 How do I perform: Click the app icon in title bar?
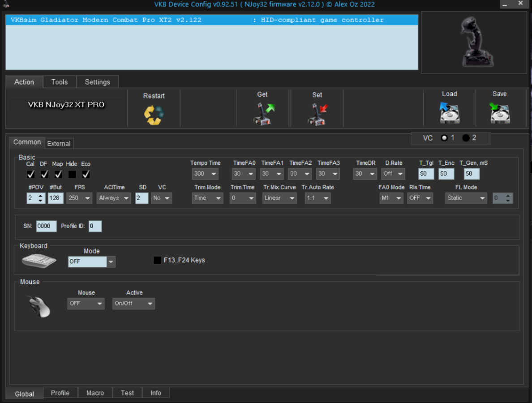pos(6,4)
